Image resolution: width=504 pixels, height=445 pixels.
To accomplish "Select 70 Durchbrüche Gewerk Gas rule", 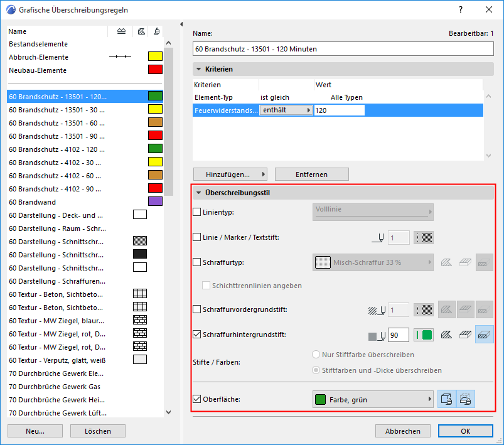I will (85, 387).
